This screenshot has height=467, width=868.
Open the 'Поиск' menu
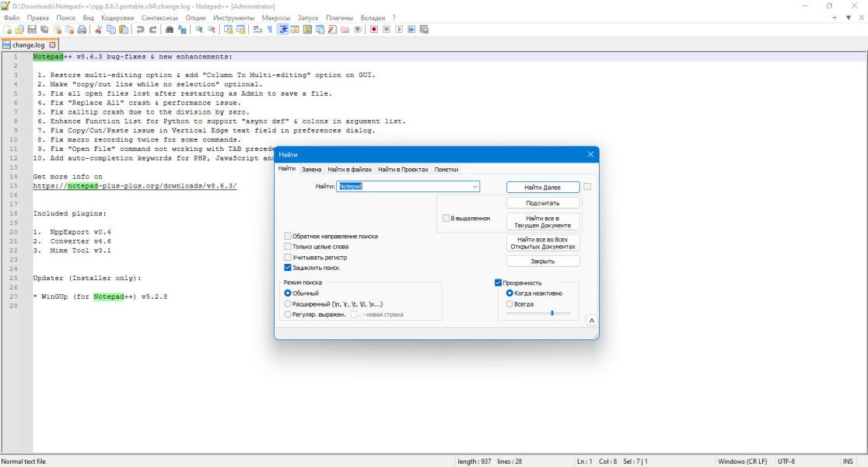[x=66, y=18]
